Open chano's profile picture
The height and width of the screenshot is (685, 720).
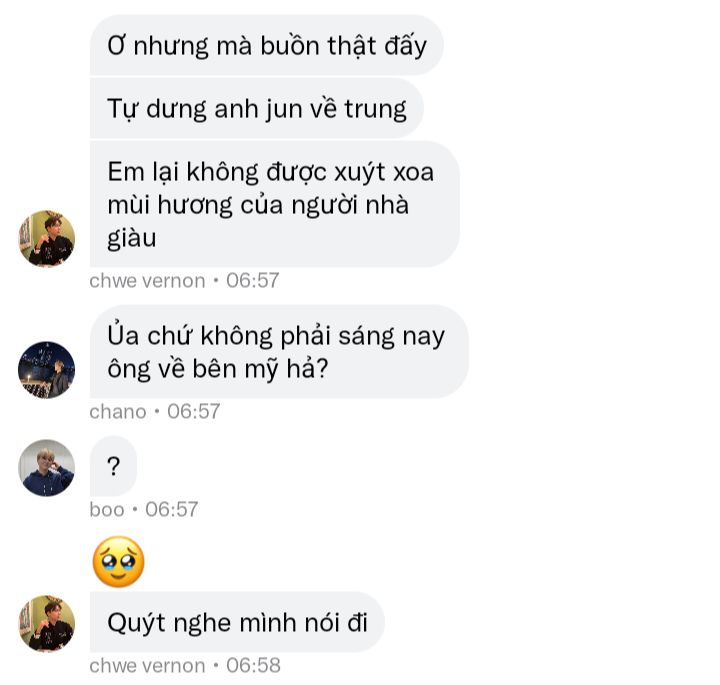(x=46, y=370)
